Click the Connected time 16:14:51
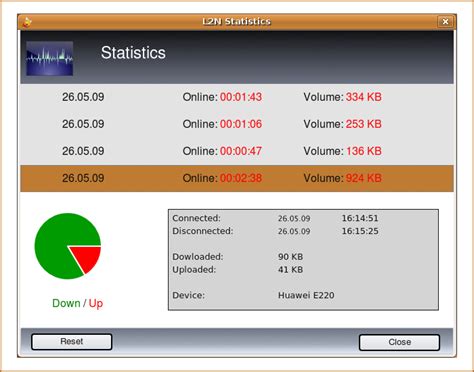Image resolution: width=474 pixels, height=372 pixels. (360, 218)
